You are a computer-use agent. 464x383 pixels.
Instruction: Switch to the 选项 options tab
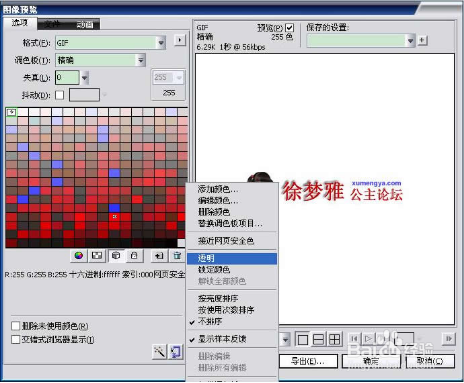tap(19, 23)
